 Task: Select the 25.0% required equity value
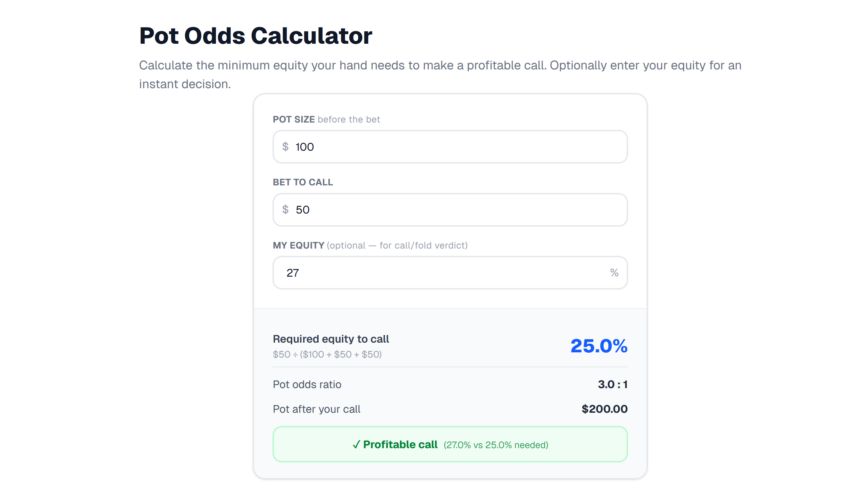click(x=599, y=346)
